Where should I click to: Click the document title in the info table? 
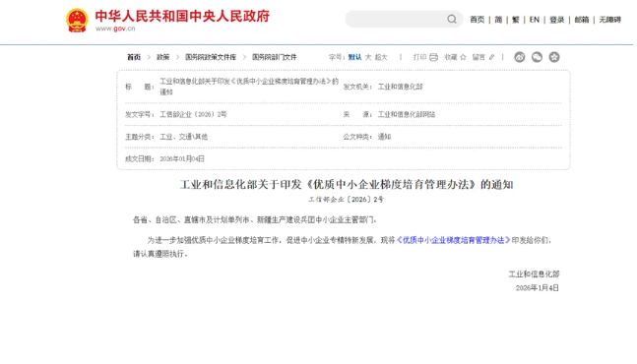click(249, 87)
